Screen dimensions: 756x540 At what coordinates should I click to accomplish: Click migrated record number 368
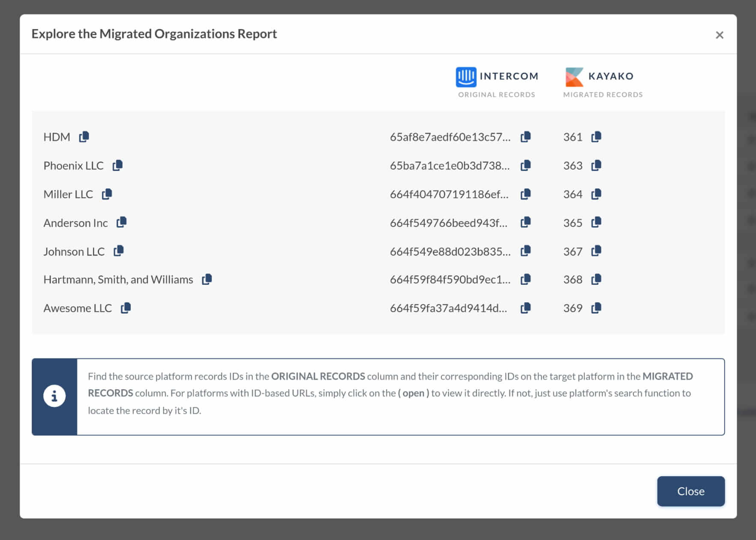click(x=573, y=280)
